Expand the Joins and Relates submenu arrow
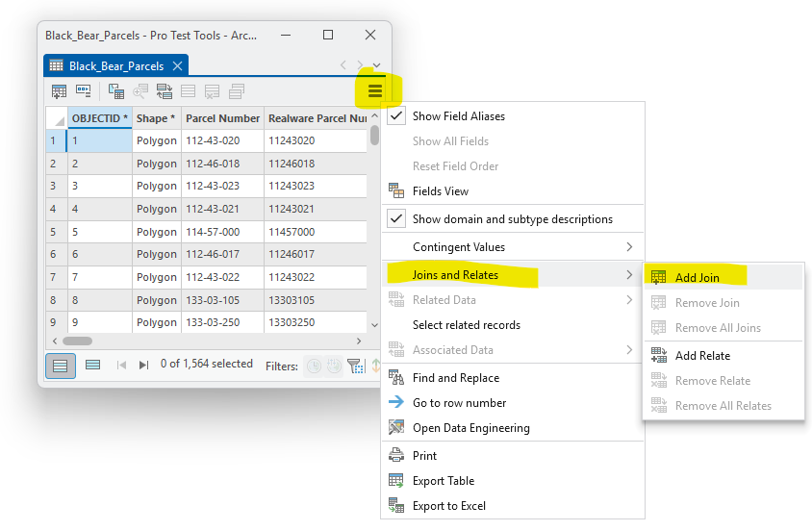 click(x=629, y=274)
